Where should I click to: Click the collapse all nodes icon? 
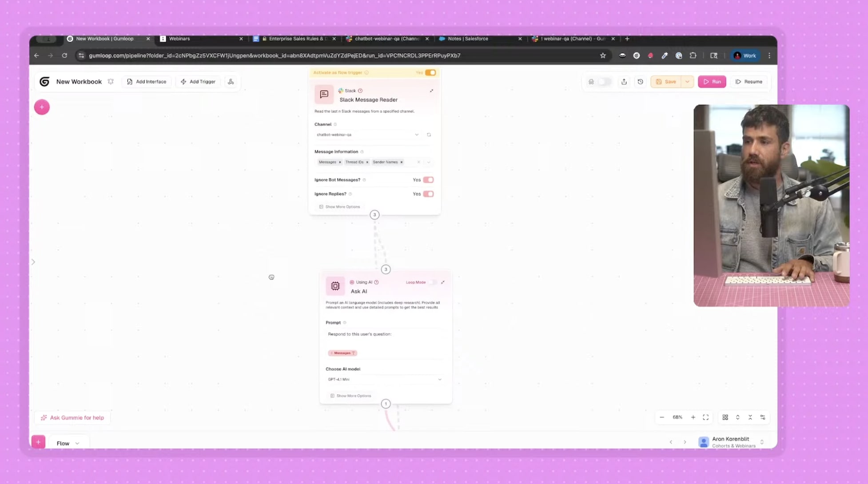pos(750,417)
